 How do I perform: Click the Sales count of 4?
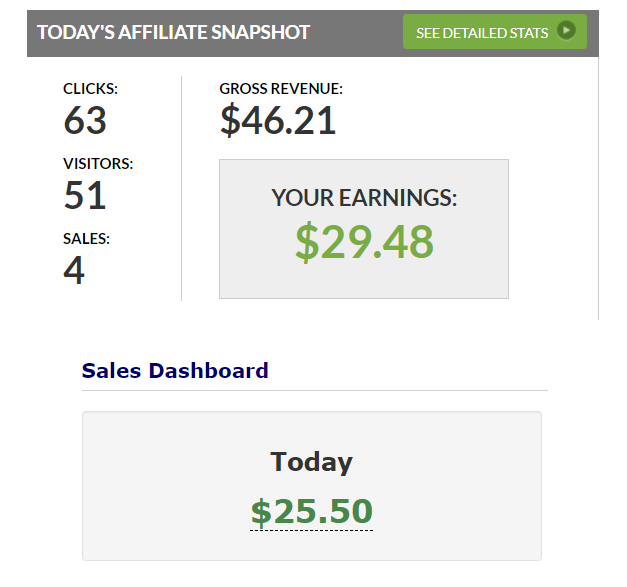tap(74, 270)
